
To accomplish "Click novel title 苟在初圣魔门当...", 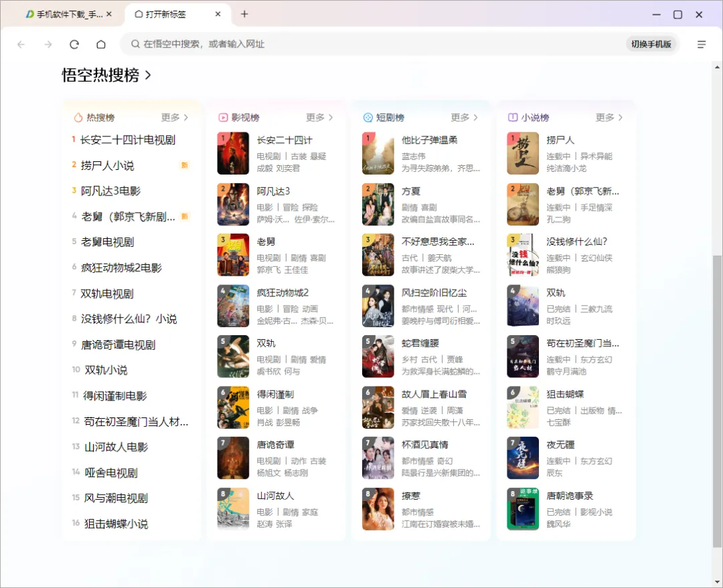I will (x=583, y=343).
